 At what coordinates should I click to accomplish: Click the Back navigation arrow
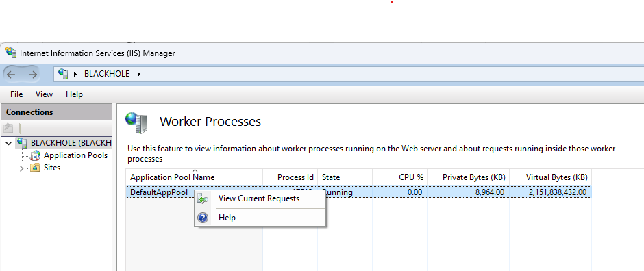tap(11, 74)
